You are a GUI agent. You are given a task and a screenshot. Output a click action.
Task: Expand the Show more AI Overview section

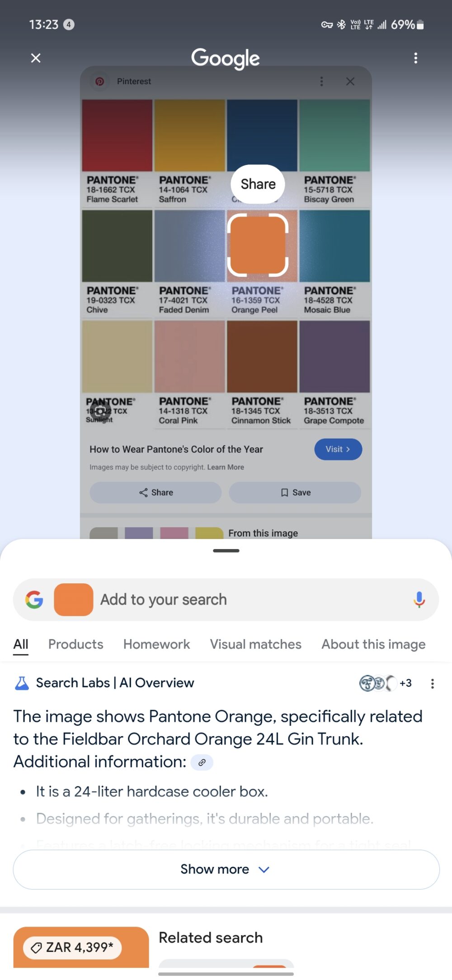coord(226,869)
